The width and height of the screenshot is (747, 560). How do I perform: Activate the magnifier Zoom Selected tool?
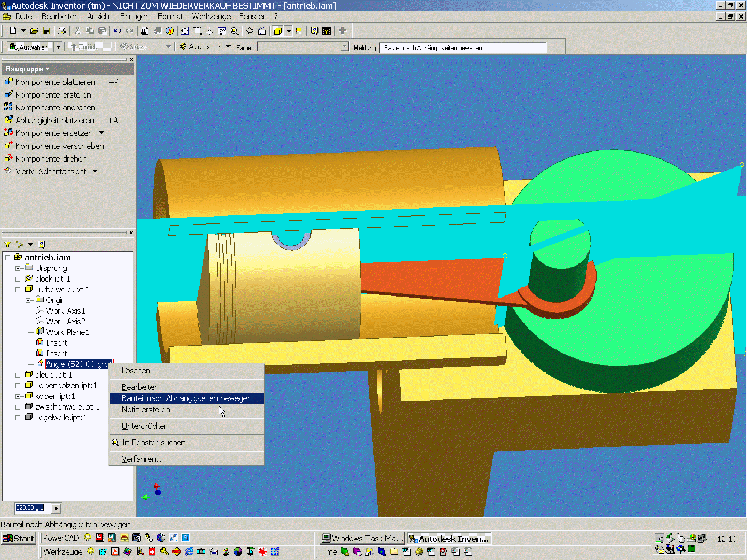[x=234, y=31]
